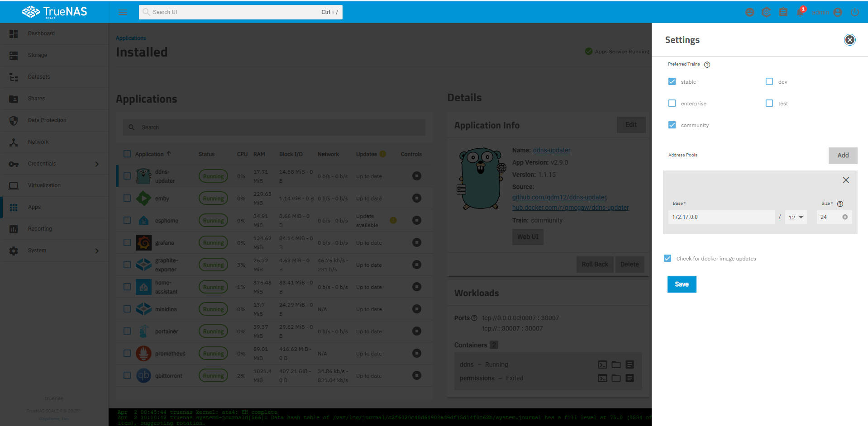Open the Reporting page
Screen dimensions: 868x426
pos(54,229)
